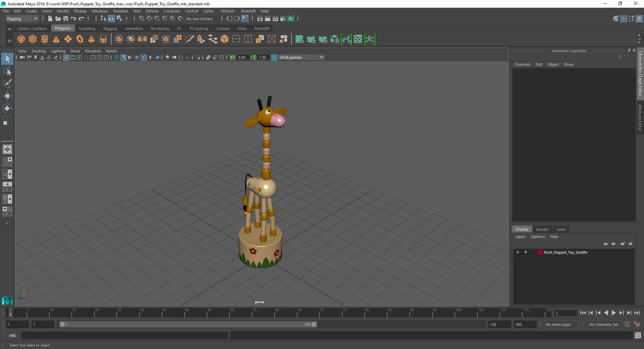Viewport: 644px width, 349px height.
Task: Open the No Character Set dropdown arrow
Action: pyautogui.click(x=583, y=324)
